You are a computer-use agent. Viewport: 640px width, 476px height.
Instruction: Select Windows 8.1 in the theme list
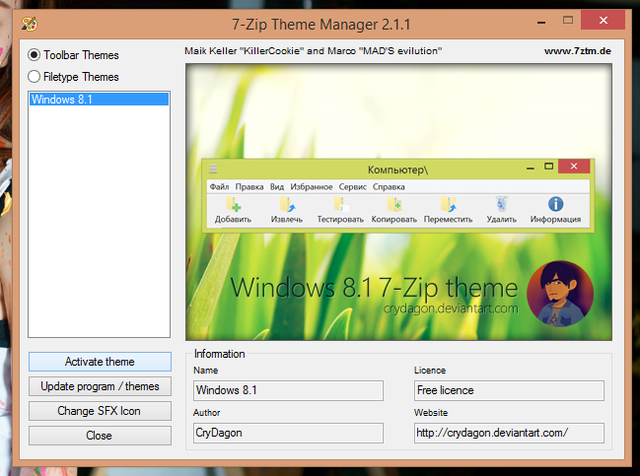[99, 99]
